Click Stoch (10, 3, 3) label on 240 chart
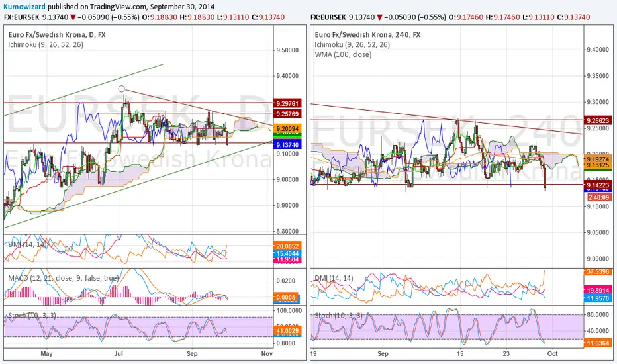 point(338,315)
